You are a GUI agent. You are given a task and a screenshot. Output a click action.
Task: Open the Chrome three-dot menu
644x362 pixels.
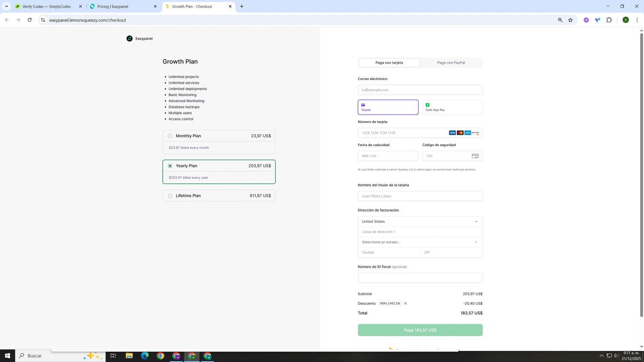click(637, 20)
